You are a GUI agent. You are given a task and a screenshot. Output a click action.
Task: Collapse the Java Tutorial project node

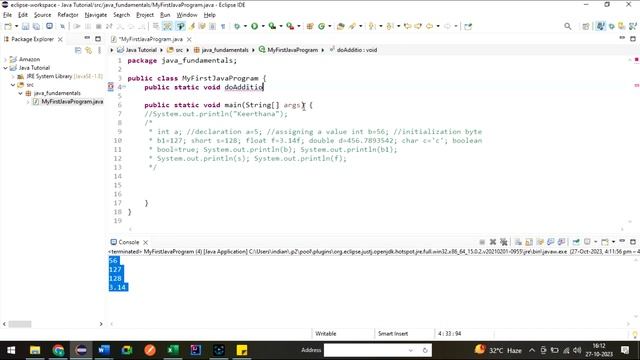(x=6, y=68)
